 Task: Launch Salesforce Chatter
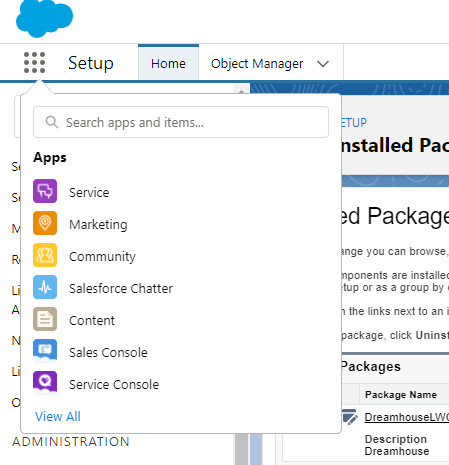coord(121,288)
